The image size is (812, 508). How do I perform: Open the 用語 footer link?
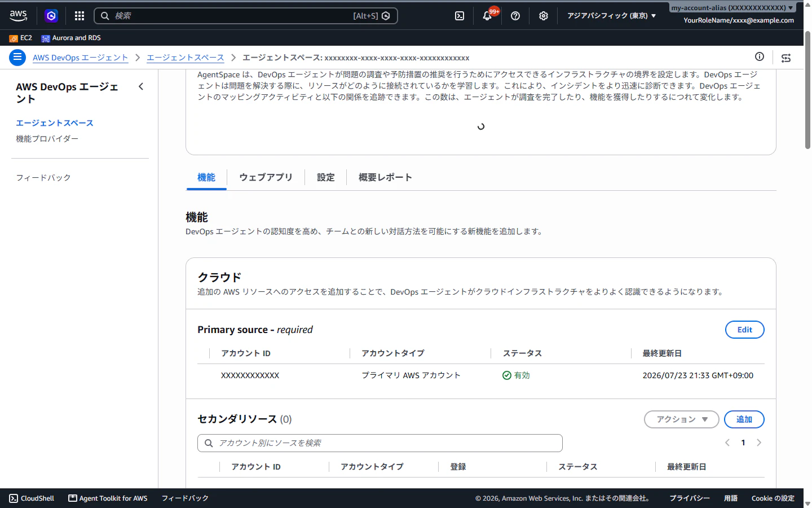click(x=731, y=498)
